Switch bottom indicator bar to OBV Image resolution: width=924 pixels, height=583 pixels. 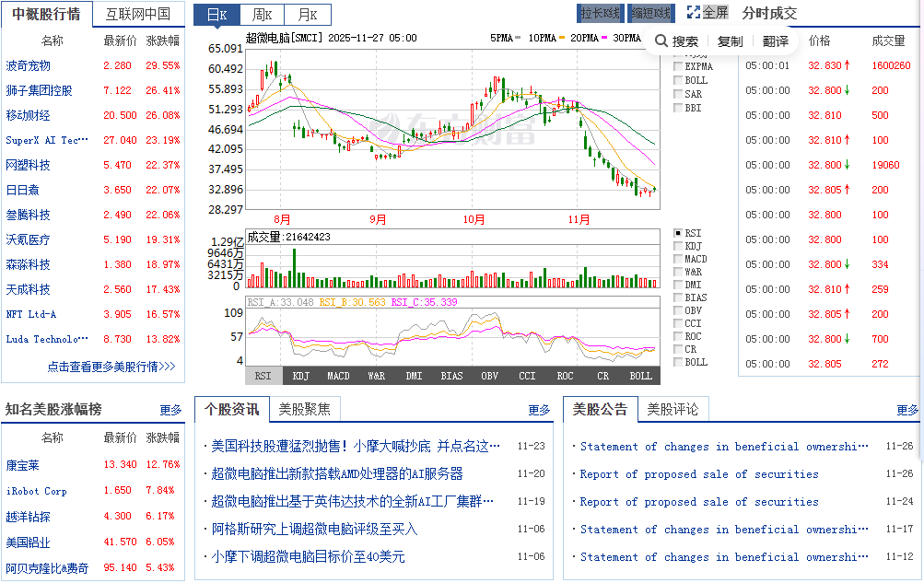[489, 376]
